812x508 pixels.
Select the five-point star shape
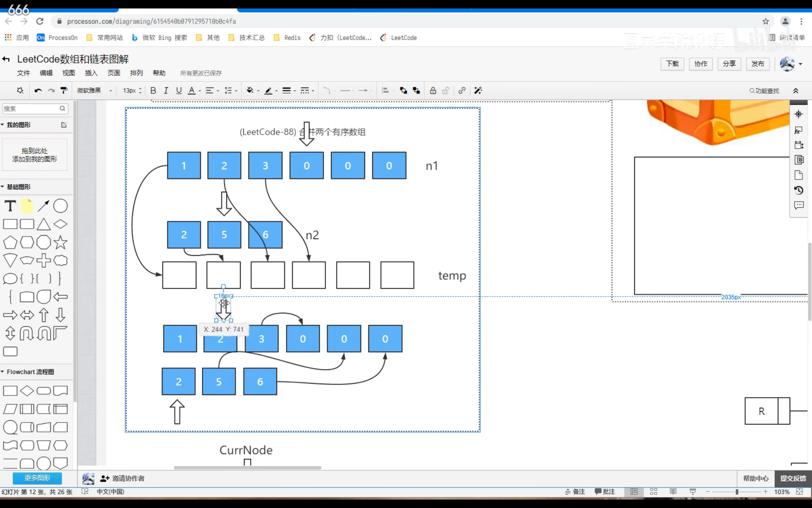tap(60, 242)
